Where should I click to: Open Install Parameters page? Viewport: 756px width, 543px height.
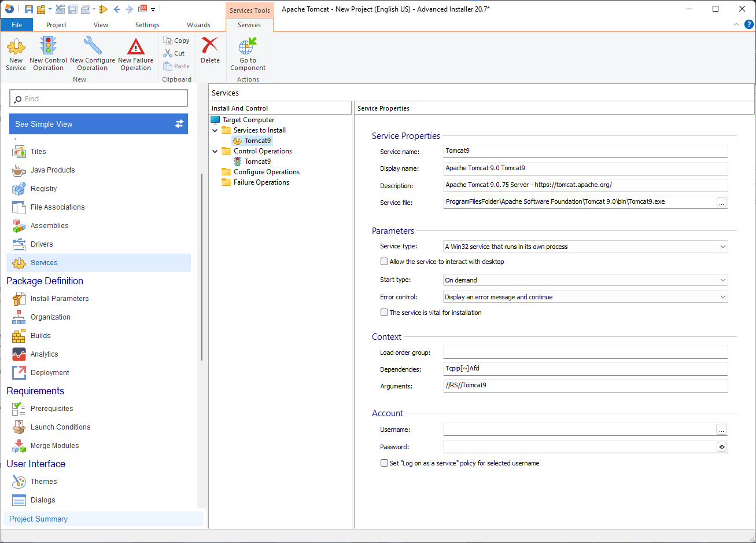60,299
